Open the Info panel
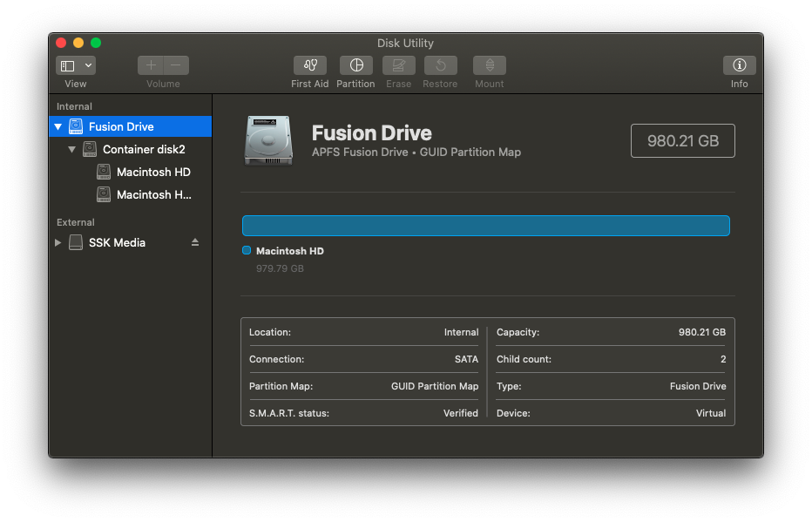812x522 pixels. pos(739,65)
